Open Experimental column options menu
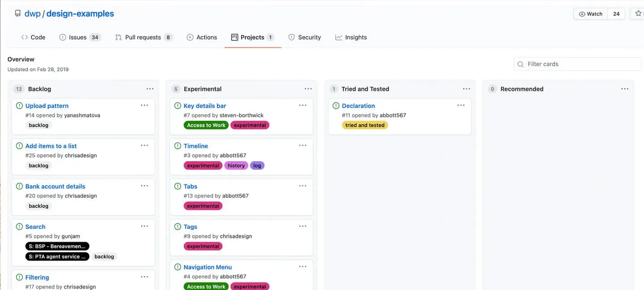Viewport: 644px width, 290px height. click(308, 89)
